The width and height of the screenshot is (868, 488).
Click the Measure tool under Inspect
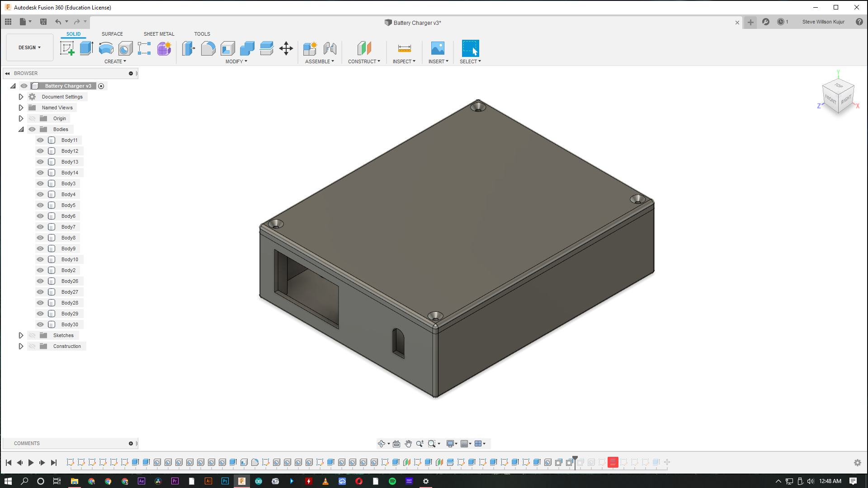click(x=404, y=48)
